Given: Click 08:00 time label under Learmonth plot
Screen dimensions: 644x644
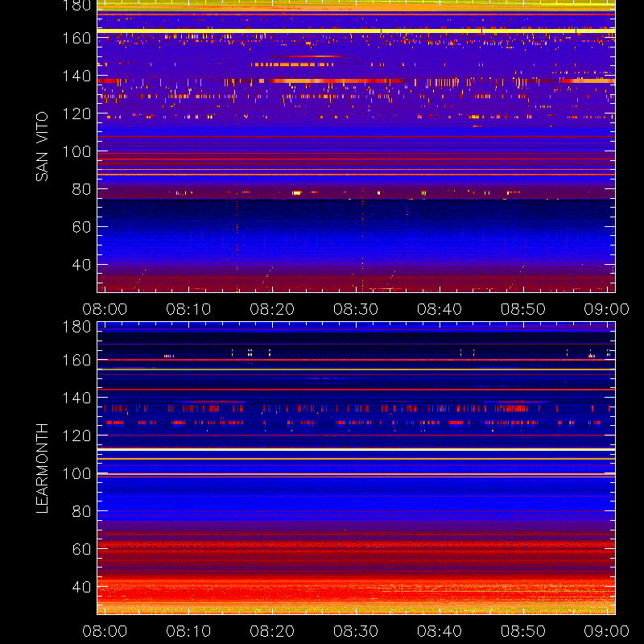Looking at the screenshot, I should point(105,631).
